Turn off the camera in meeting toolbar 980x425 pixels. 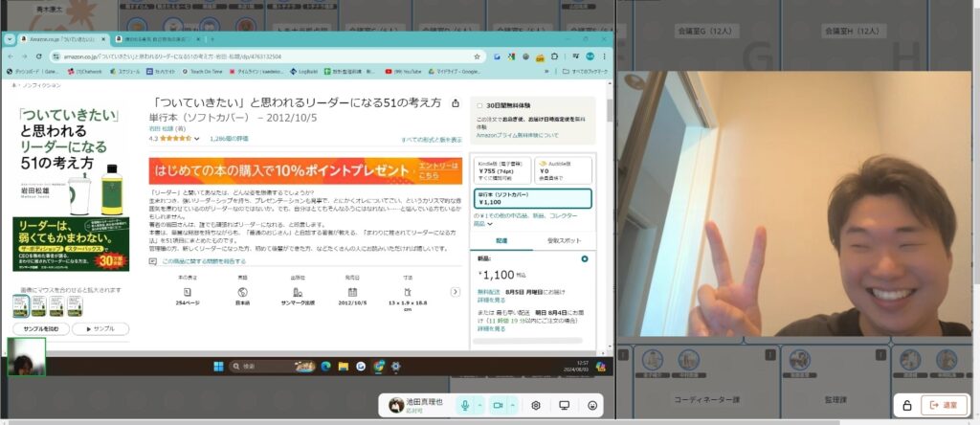[x=498, y=405]
